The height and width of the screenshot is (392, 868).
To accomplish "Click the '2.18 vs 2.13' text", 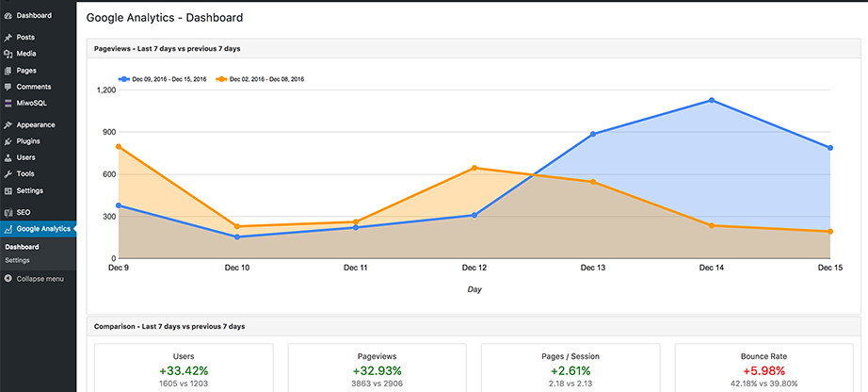I will pyautogui.click(x=571, y=384).
